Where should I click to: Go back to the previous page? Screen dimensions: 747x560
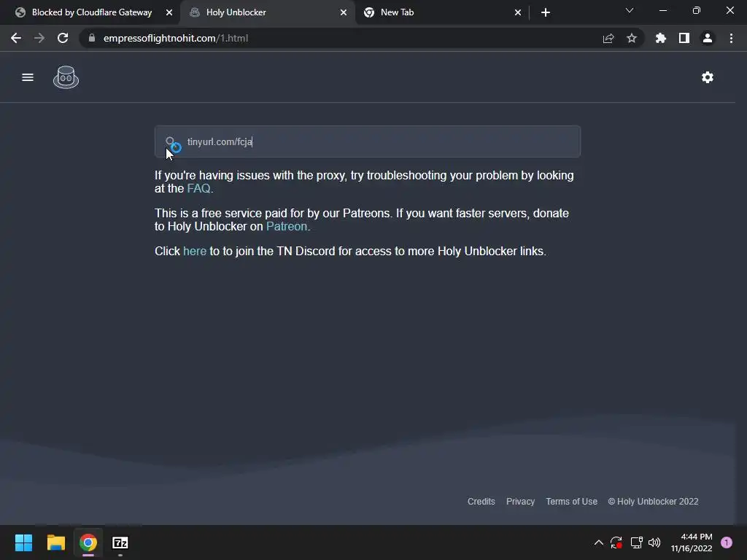coord(16,38)
